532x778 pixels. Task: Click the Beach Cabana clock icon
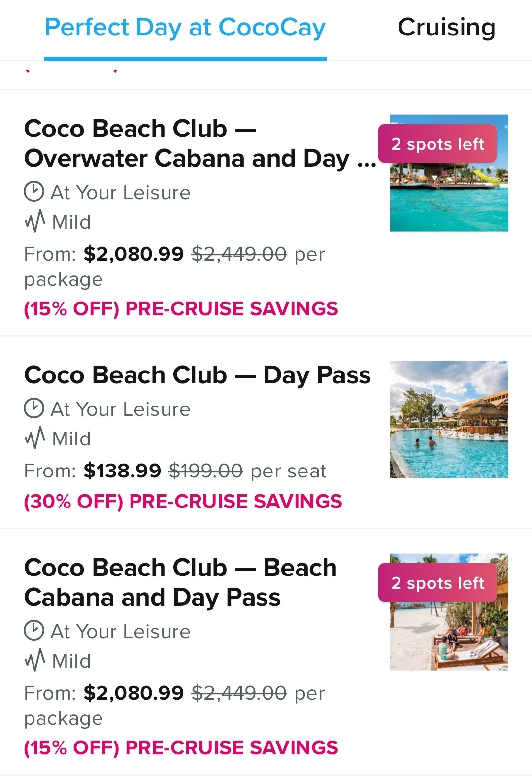pyautogui.click(x=34, y=631)
